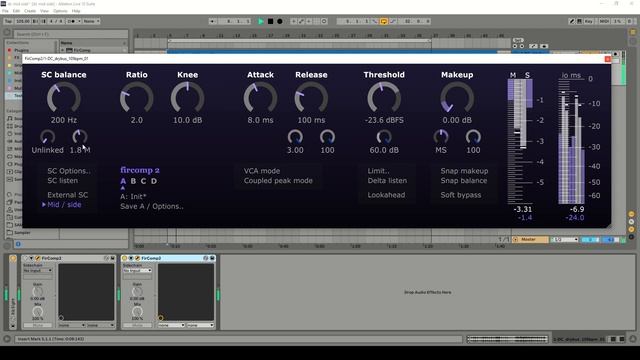640x360 pixels.
Task: Open the Options menu
Action: click(x=60, y=11)
